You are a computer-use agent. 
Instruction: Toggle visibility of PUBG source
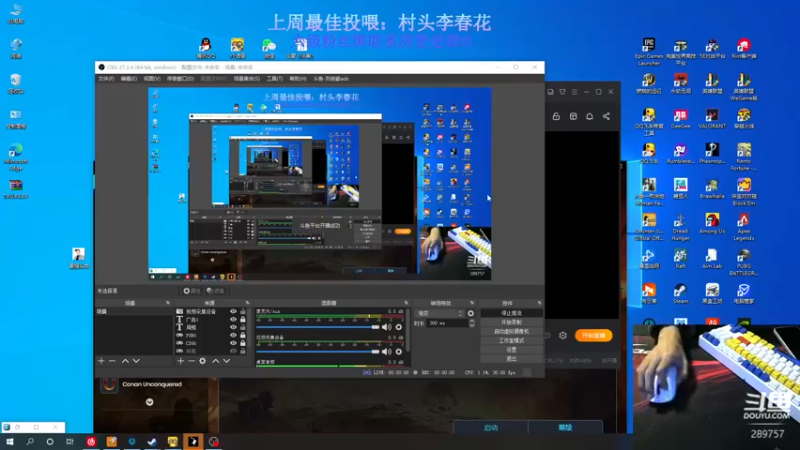[233, 335]
